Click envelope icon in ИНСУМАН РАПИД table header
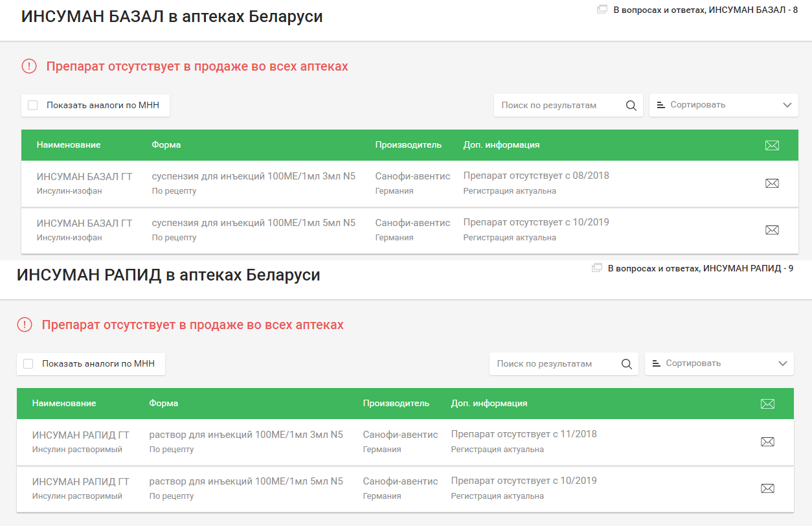Image resolution: width=812 pixels, height=526 pixels. click(767, 404)
